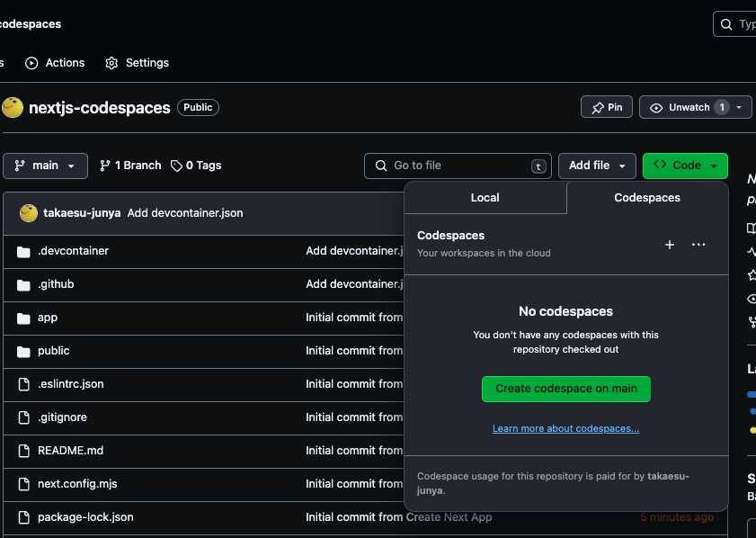This screenshot has height=538, width=756.
Task: Click the Settings gear icon
Action: tap(111, 63)
